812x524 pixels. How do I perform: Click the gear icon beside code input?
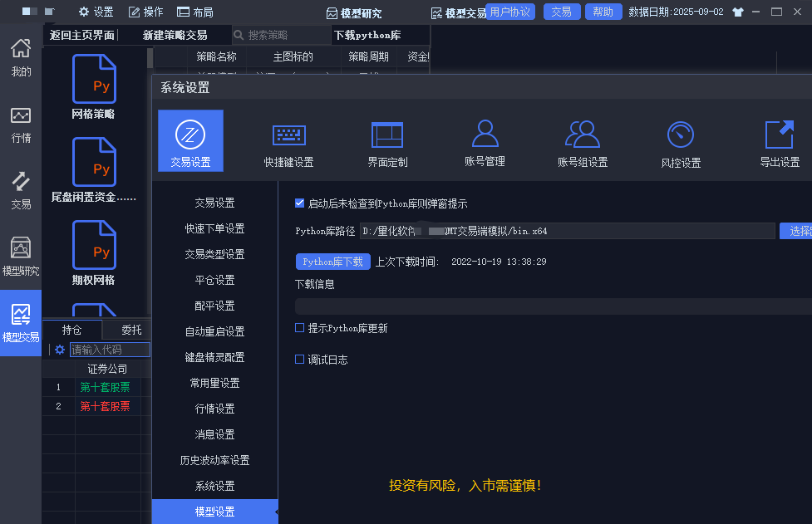[60, 350]
